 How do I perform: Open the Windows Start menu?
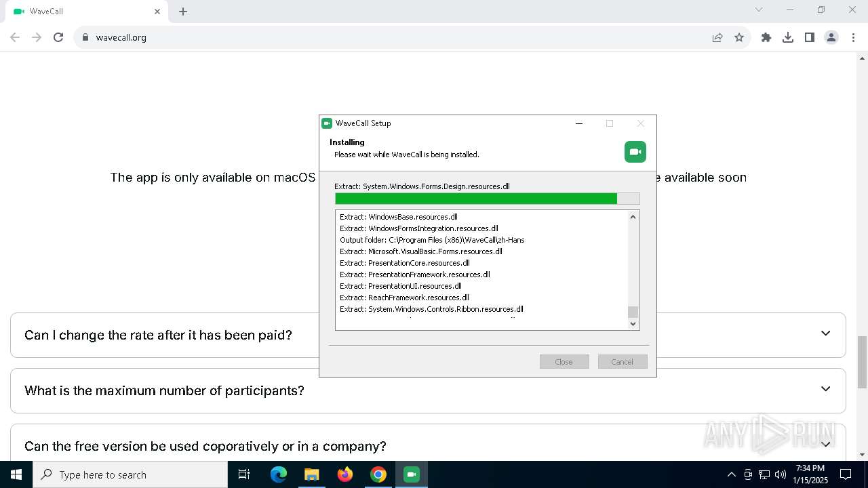[16, 474]
